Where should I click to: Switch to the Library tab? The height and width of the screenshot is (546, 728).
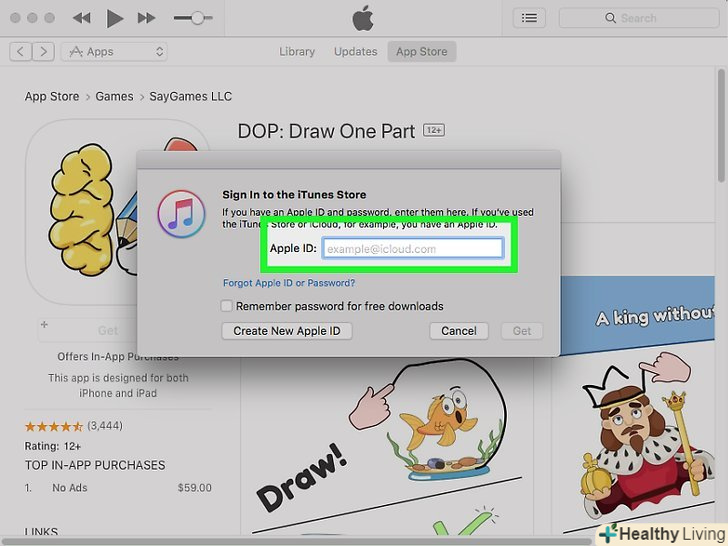[x=297, y=52]
